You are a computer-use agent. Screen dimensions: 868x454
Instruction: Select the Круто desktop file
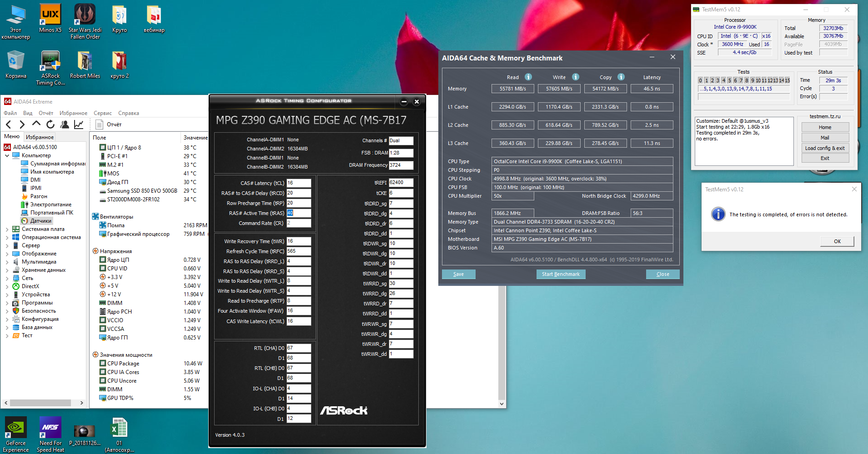click(120, 19)
